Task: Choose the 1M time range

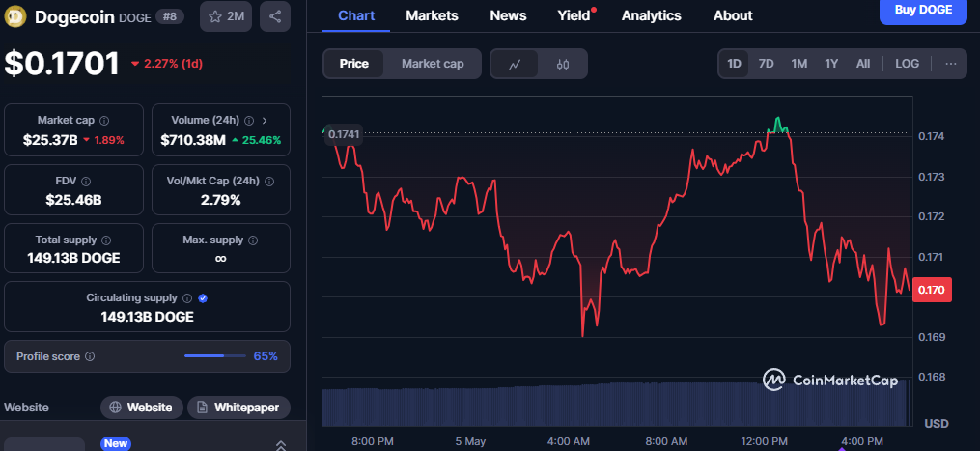Action: [x=798, y=63]
